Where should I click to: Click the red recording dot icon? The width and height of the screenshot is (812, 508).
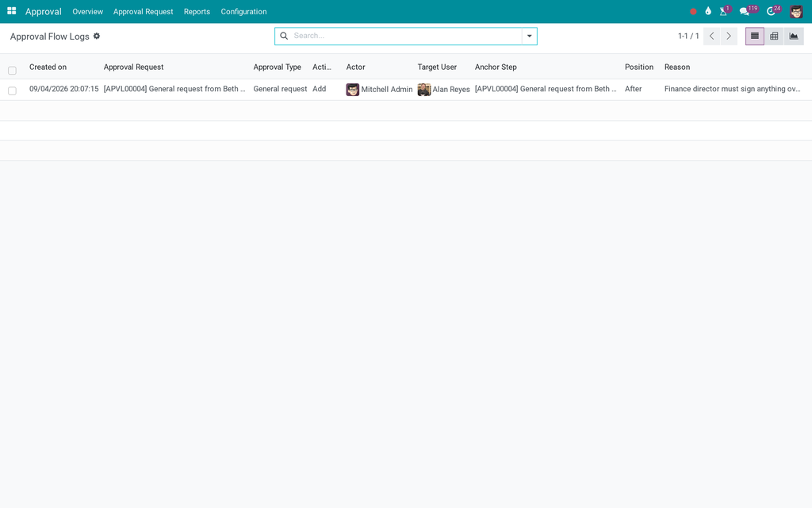click(693, 11)
